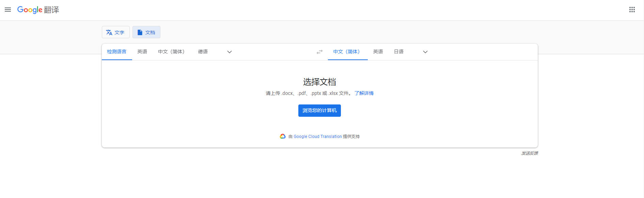Image resolution: width=644 pixels, height=198 pixels.
Task: Open the hamburger main menu
Action: click(x=8, y=10)
